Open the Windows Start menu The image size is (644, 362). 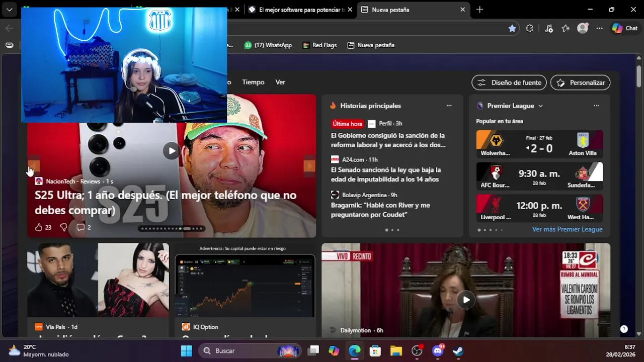coord(186,350)
